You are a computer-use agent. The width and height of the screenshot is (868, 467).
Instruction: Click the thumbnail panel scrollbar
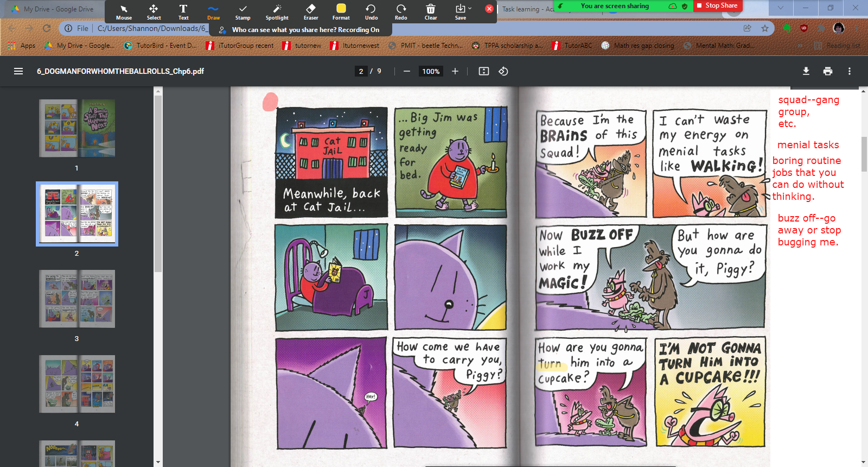pyautogui.click(x=158, y=185)
